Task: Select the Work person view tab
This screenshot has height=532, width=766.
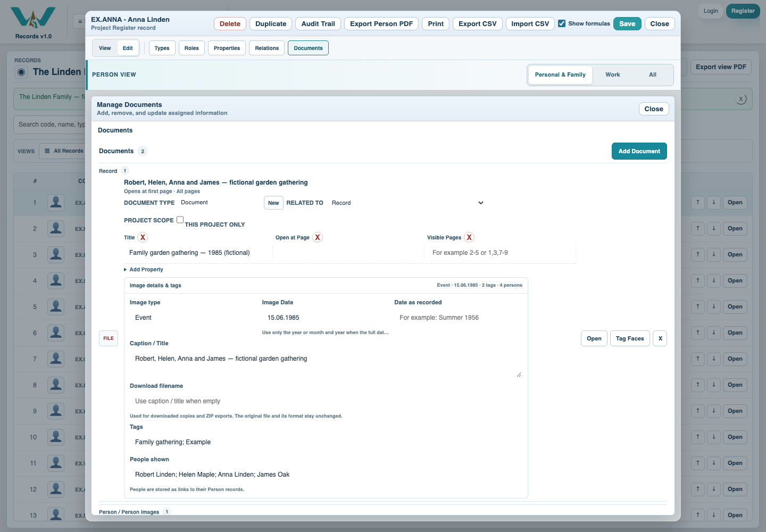Action: tap(613, 74)
